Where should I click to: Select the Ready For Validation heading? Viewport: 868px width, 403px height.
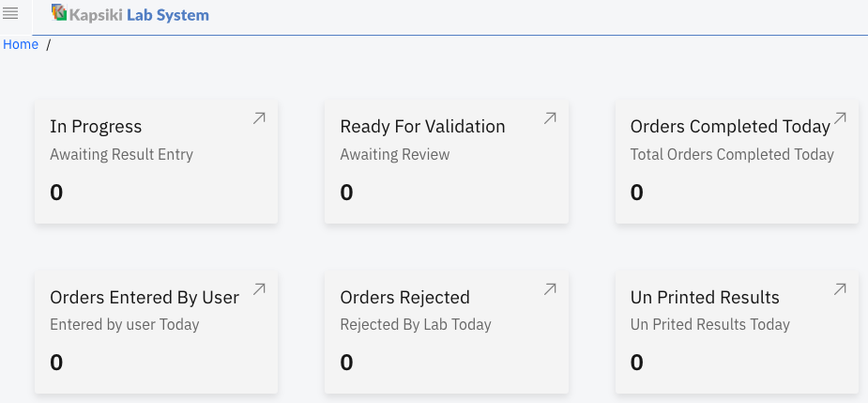[x=422, y=127]
